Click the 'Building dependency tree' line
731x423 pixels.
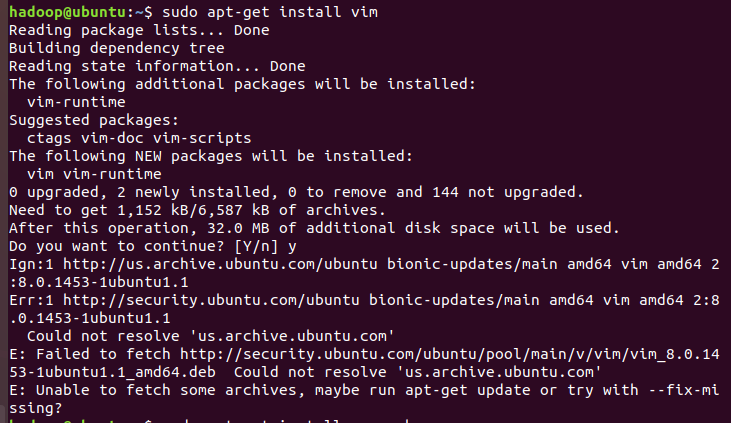[117, 49]
